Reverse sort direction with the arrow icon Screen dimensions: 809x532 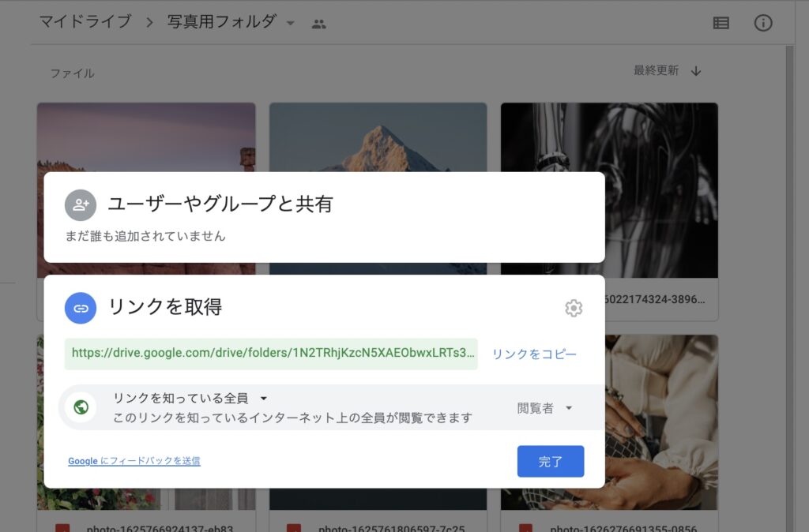pyautogui.click(x=696, y=71)
